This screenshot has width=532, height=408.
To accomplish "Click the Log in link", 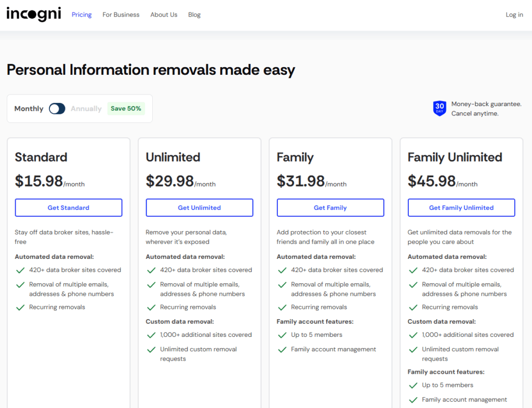I will click(x=514, y=15).
